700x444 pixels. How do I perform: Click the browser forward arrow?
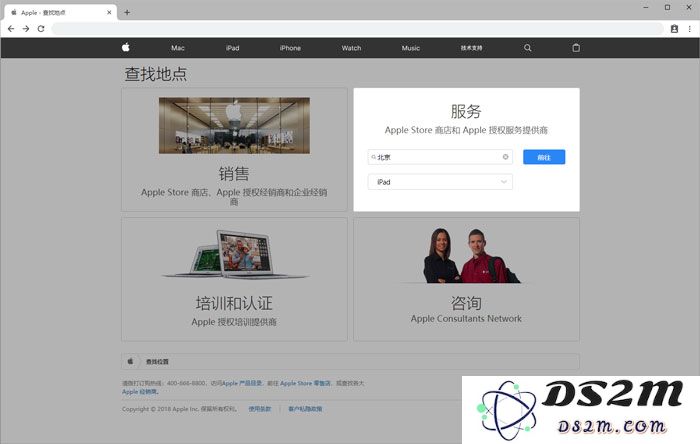click(26, 29)
